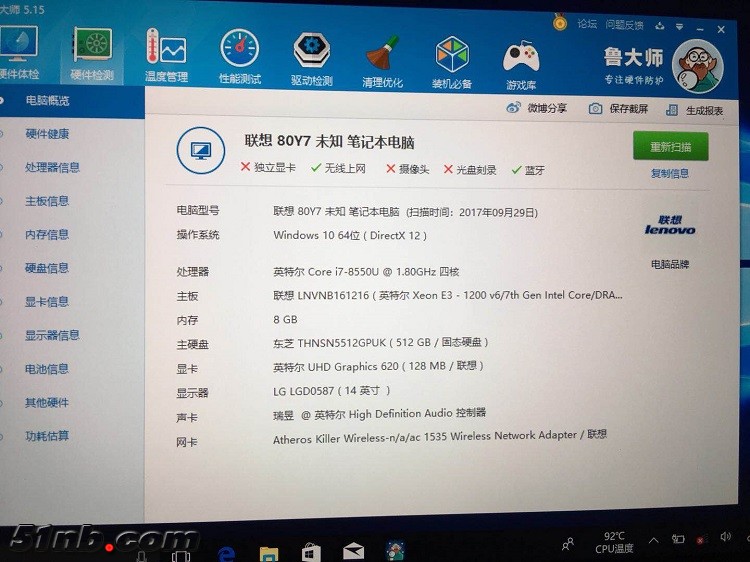
Task: Open the 论坛 forum link
Action: click(x=586, y=24)
